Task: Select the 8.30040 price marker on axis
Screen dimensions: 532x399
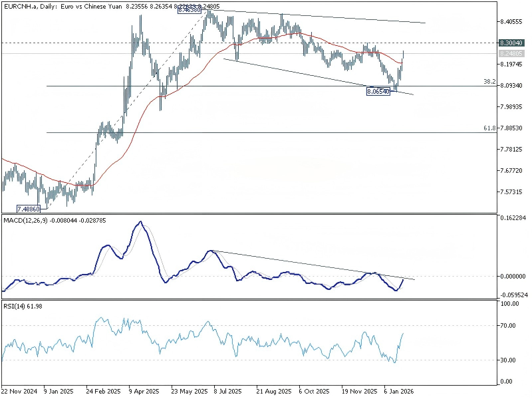Action: coord(511,43)
